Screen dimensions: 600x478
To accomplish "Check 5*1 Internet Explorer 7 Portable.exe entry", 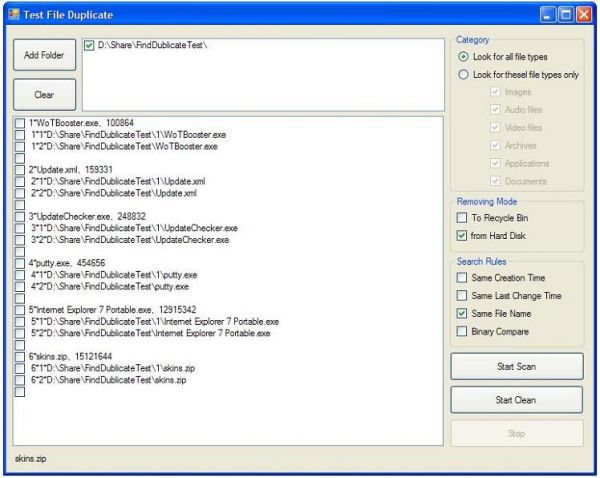I will click(20, 321).
